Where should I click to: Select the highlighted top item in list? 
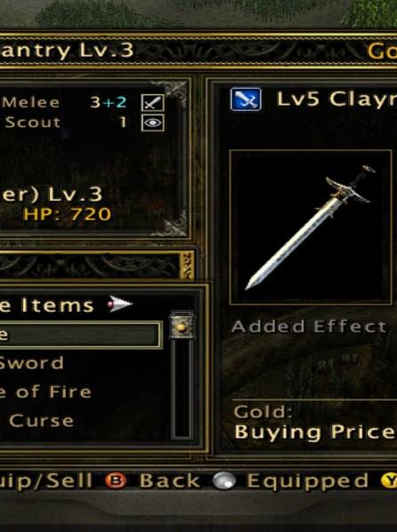[80, 336]
